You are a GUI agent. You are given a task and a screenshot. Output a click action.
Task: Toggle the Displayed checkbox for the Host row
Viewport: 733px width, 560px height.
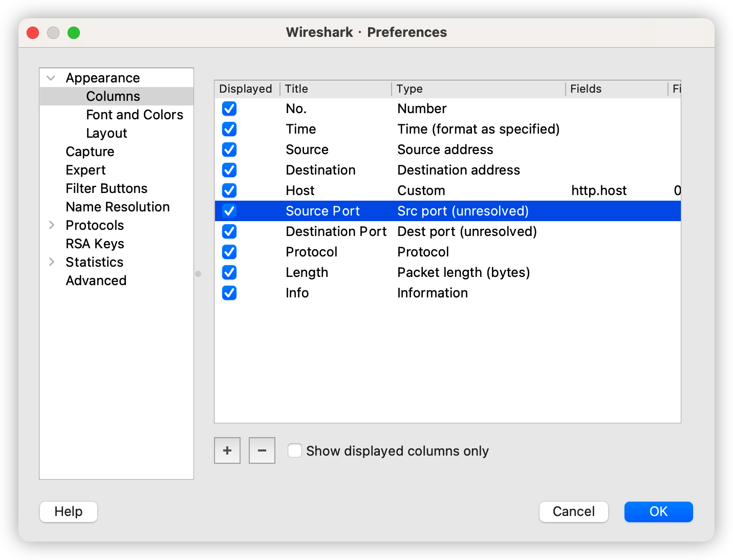(x=229, y=190)
